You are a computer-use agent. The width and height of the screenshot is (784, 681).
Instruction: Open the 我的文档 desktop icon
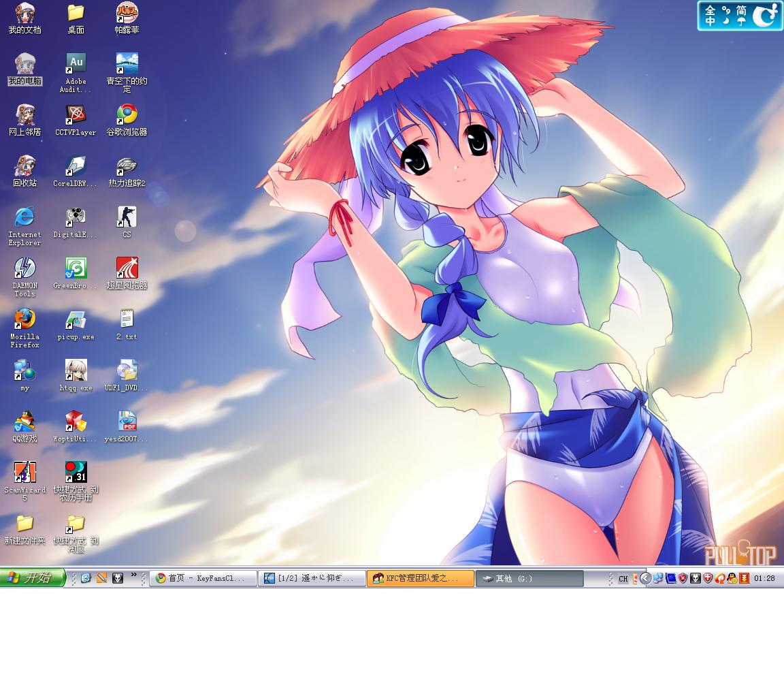click(25, 18)
